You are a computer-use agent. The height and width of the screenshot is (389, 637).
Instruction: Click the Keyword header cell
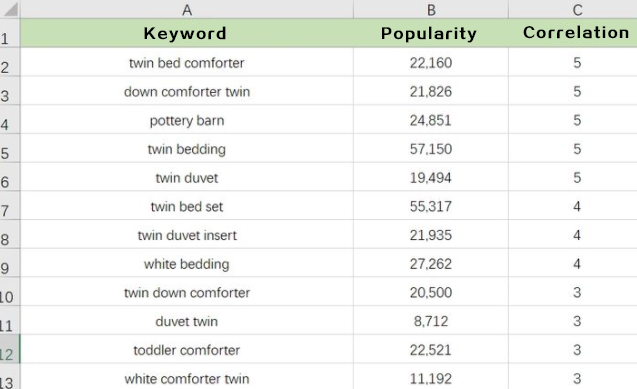187,33
